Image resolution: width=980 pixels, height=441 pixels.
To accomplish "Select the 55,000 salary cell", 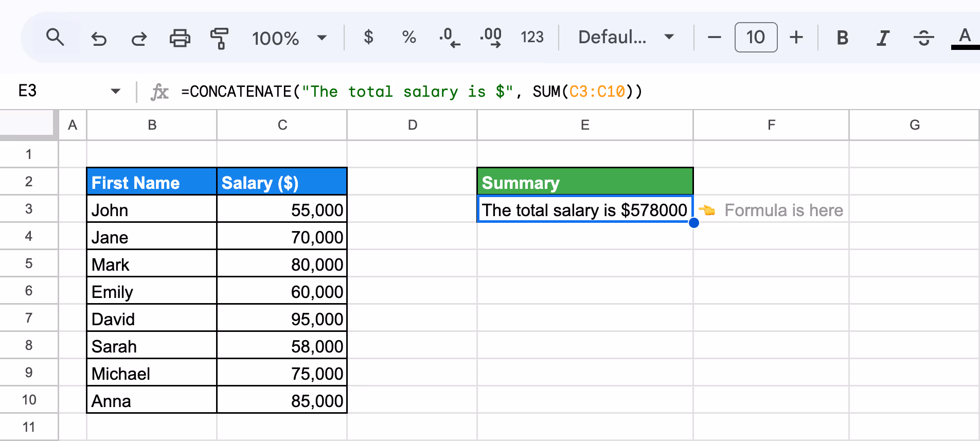I will (282, 209).
